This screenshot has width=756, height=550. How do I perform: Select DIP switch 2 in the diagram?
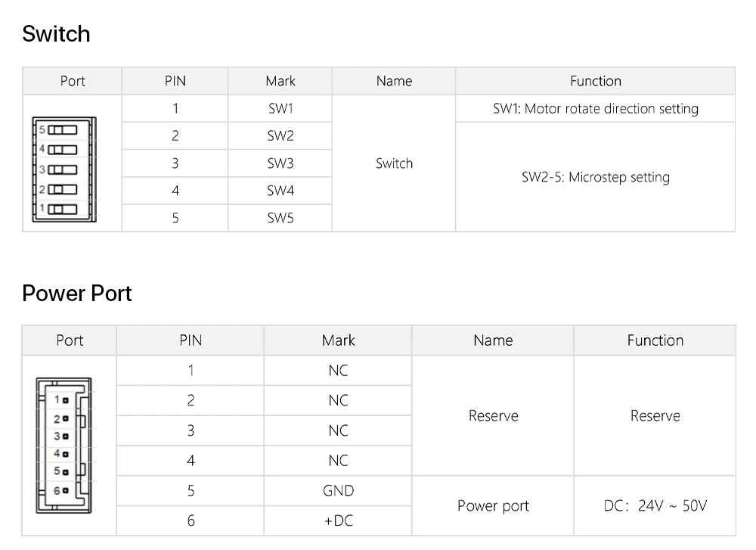63,189
